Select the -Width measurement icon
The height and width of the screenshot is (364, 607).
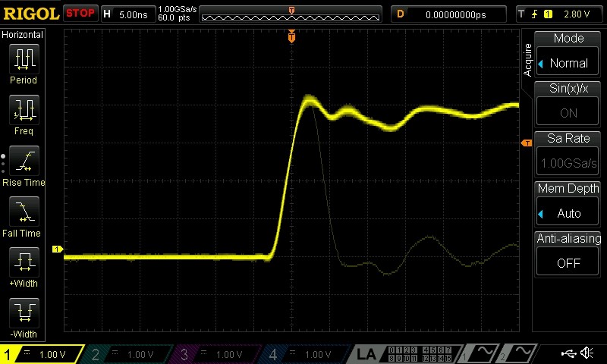coord(24,313)
